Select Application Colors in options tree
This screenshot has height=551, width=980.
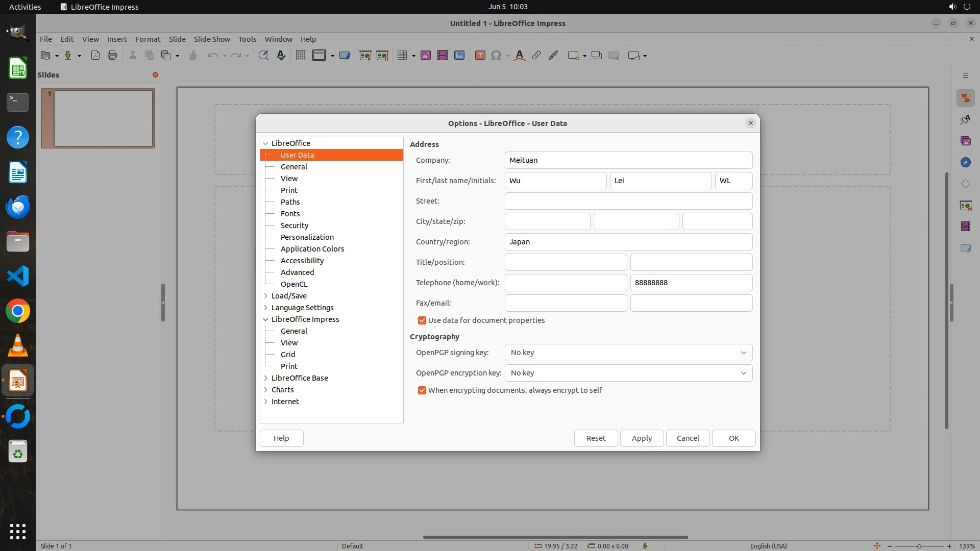tap(312, 249)
